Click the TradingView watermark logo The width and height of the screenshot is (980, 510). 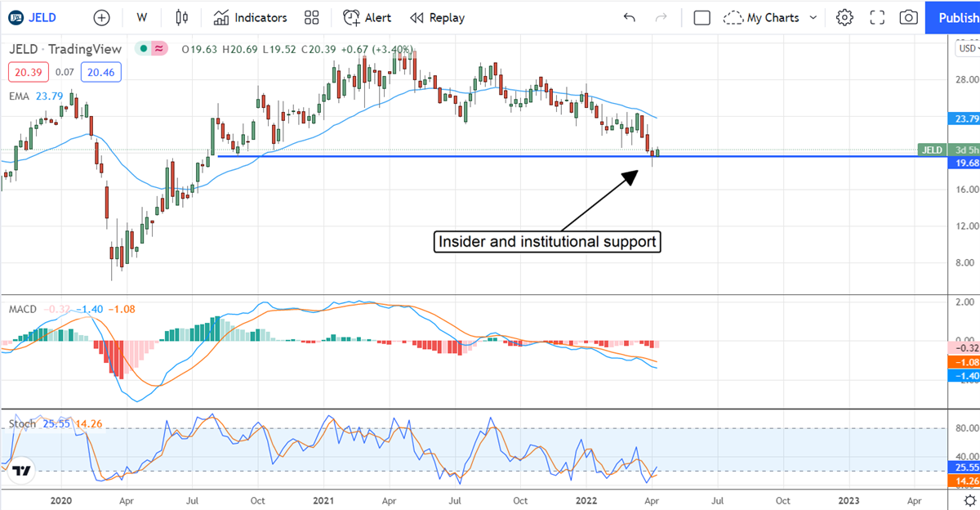pyautogui.click(x=23, y=472)
